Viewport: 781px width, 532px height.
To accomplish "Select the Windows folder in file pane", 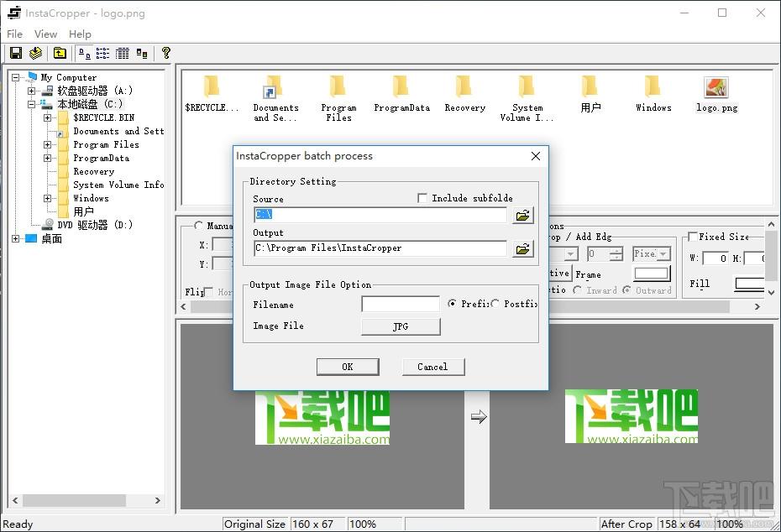I will [653, 94].
